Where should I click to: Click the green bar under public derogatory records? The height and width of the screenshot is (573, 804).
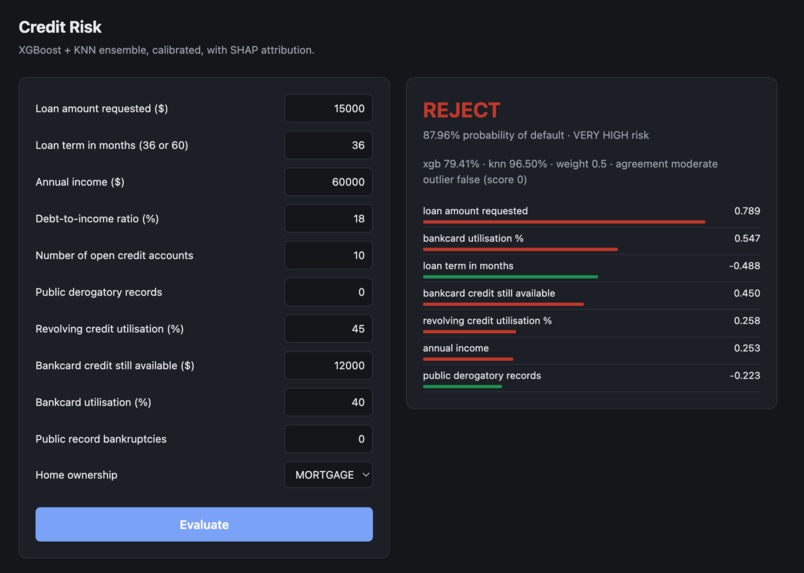(463, 387)
